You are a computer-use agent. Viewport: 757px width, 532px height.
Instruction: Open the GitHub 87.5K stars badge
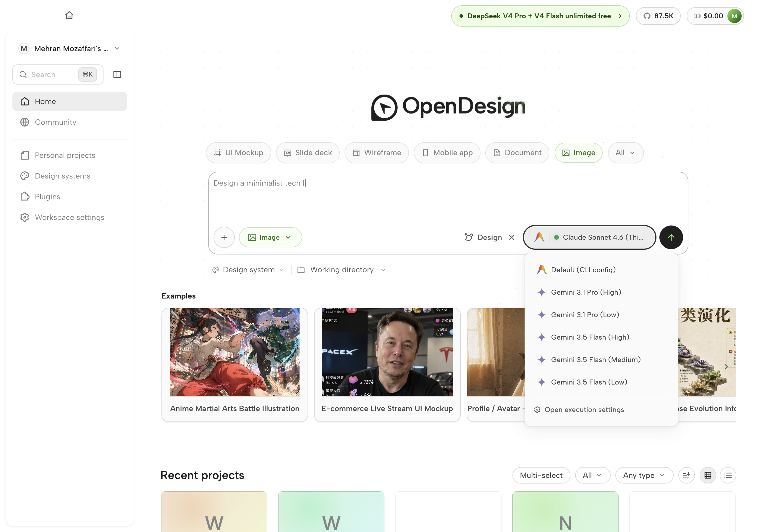658,16
